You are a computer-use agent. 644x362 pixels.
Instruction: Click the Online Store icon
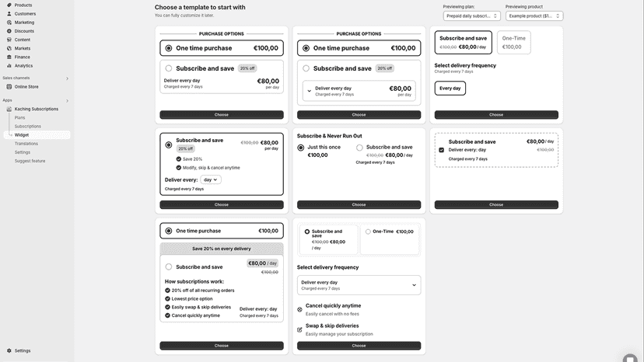(9, 86)
